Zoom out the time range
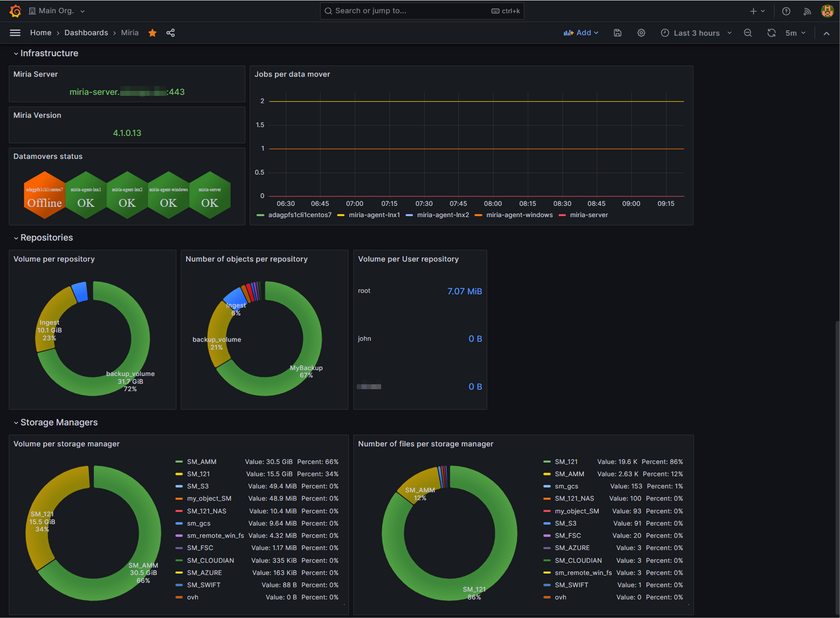Image resolution: width=840 pixels, height=618 pixels. tap(748, 33)
